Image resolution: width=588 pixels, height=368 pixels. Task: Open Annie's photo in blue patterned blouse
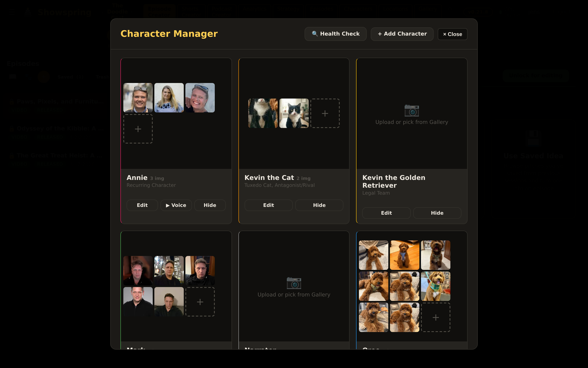[x=169, y=98]
